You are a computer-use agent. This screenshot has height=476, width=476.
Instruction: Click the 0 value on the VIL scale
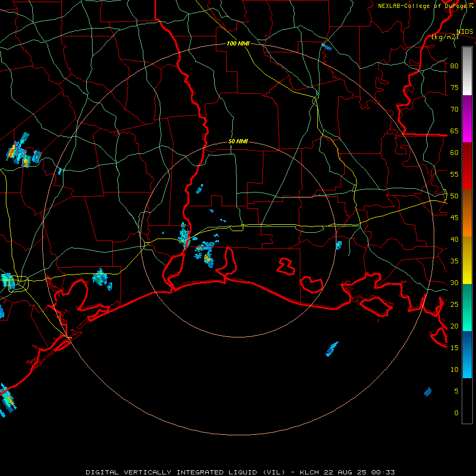456,413
